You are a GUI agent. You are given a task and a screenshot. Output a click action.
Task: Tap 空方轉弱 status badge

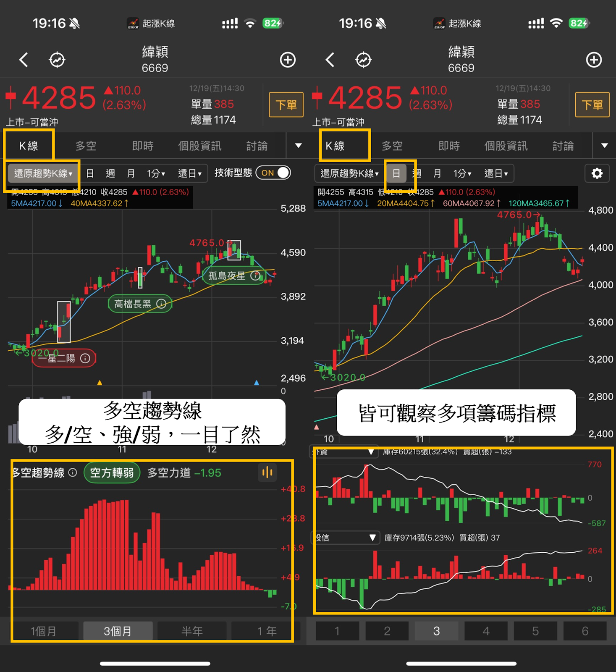tap(112, 473)
